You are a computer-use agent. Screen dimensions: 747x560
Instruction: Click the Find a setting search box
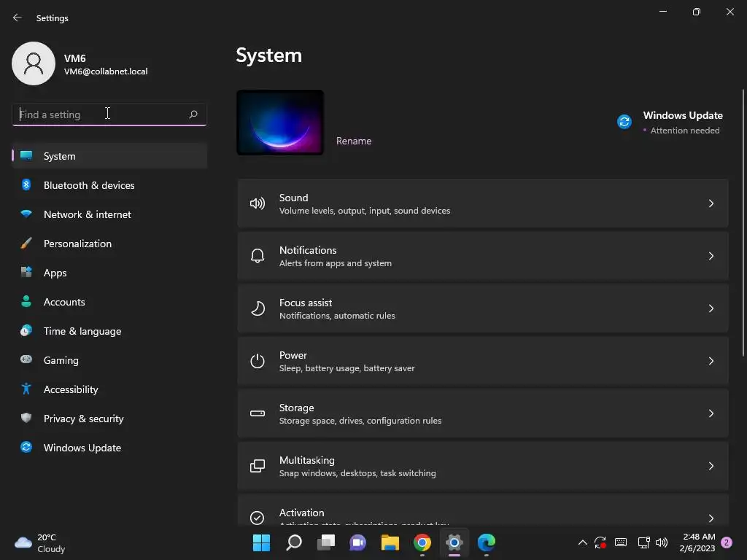click(109, 114)
